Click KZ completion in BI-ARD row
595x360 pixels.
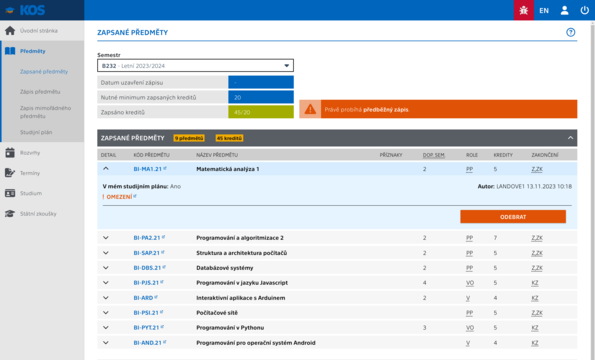pyautogui.click(x=535, y=298)
